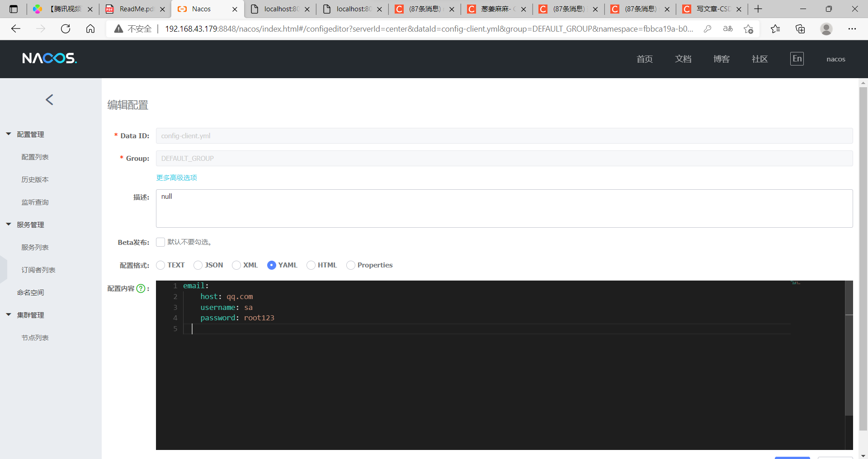This screenshot has width=868, height=459.
Task: Go to 历史版本 in the sidebar
Action: coord(35,179)
